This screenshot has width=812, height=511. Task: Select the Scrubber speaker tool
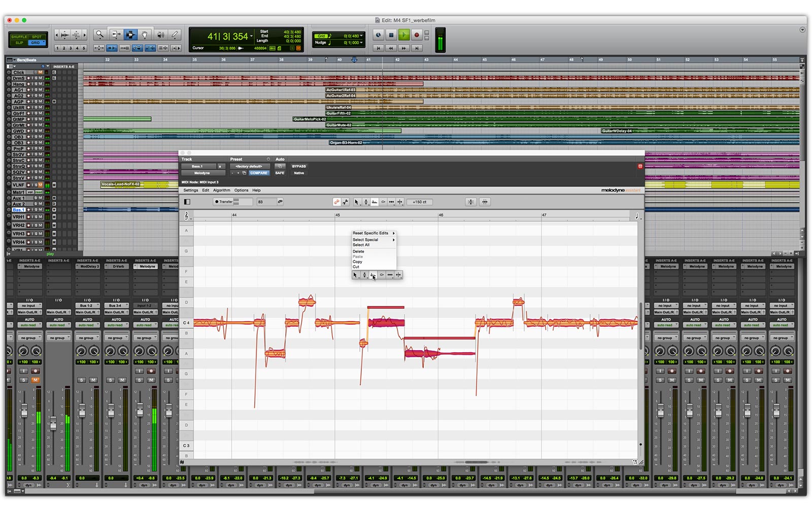pyautogui.click(x=160, y=35)
